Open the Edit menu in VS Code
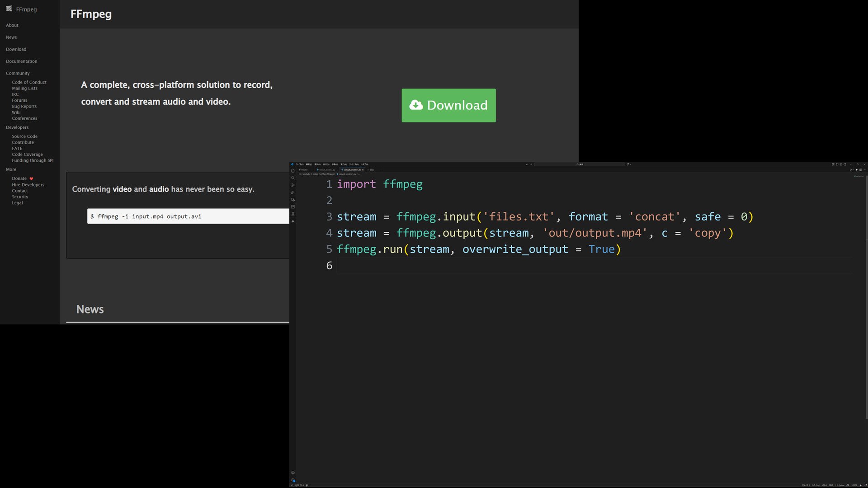 (x=309, y=164)
